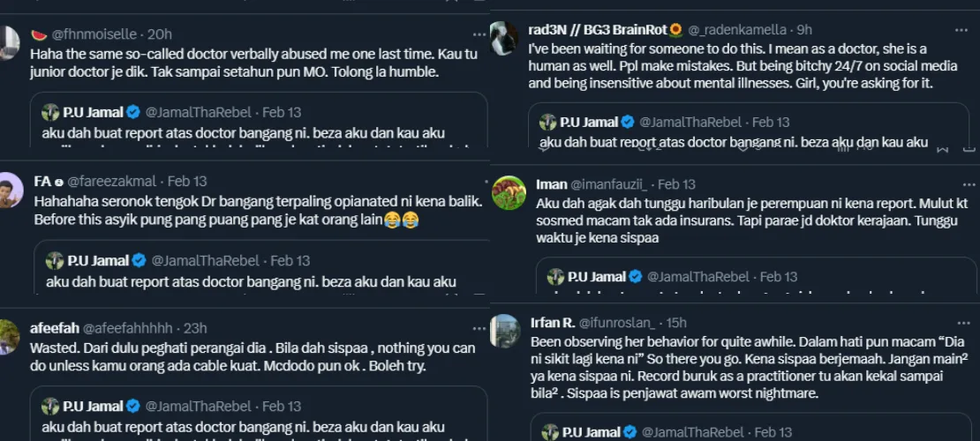This screenshot has height=441, width=980.
Task: Click fhnmoiselle's profile avatar
Action: 9,42
